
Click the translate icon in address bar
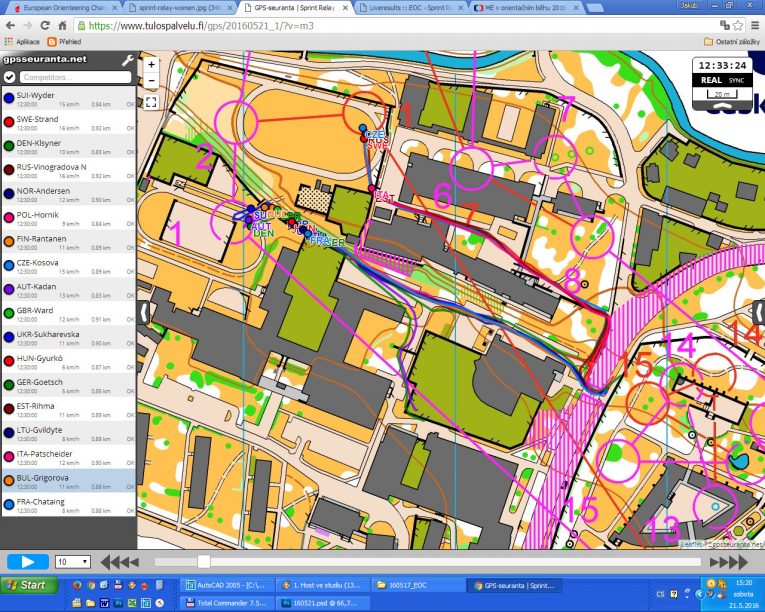[x=725, y=25]
